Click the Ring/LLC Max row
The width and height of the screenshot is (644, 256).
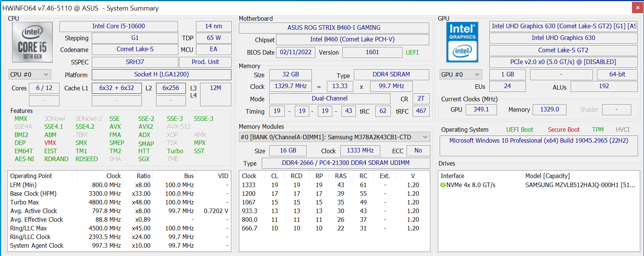point(119,228)
